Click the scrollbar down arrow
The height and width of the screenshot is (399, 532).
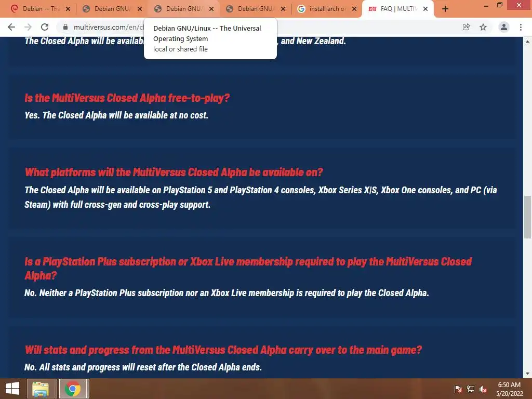(x=528, y=374)
